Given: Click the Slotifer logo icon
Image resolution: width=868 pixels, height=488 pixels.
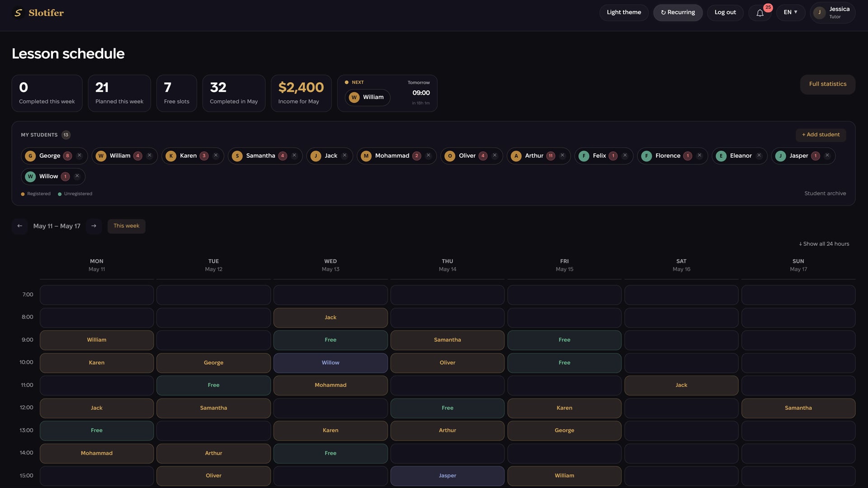Looking at the screenshot, I should tap(18, 13).
